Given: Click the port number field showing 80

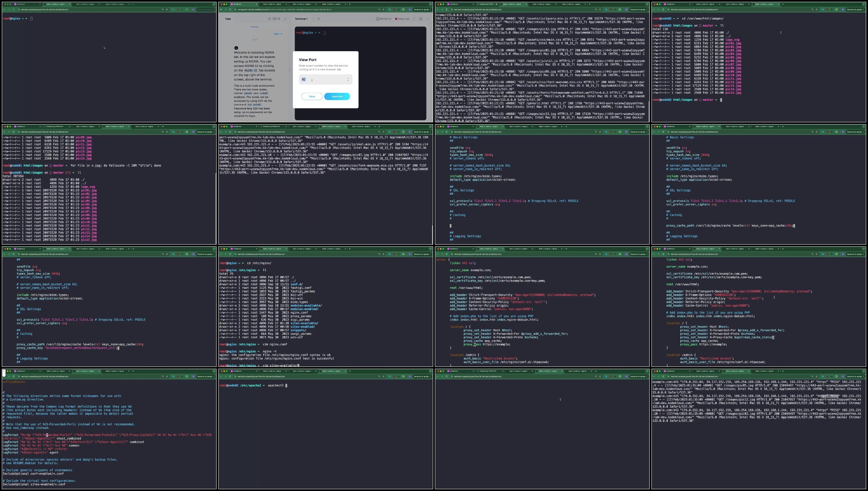Looking at the screenshot, I should tap(325, 79).
